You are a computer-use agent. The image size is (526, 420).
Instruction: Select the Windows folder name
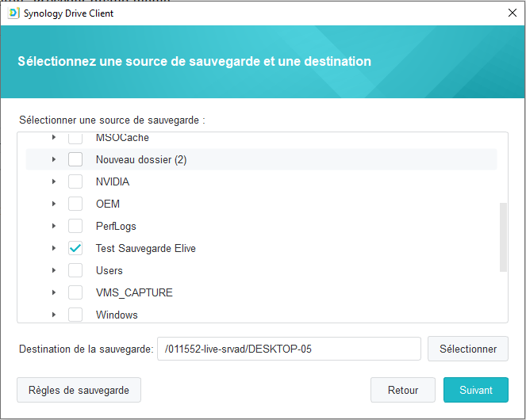[117, 315]
